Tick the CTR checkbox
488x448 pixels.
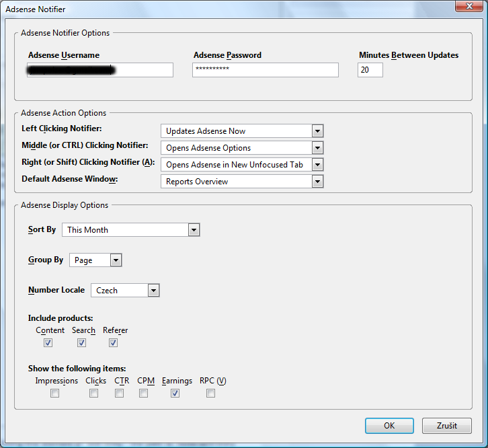pos(119,393)
